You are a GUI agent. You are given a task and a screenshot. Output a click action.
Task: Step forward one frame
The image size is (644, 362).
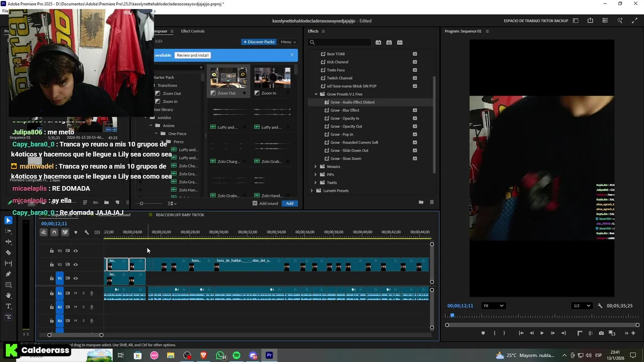(552, 333)
